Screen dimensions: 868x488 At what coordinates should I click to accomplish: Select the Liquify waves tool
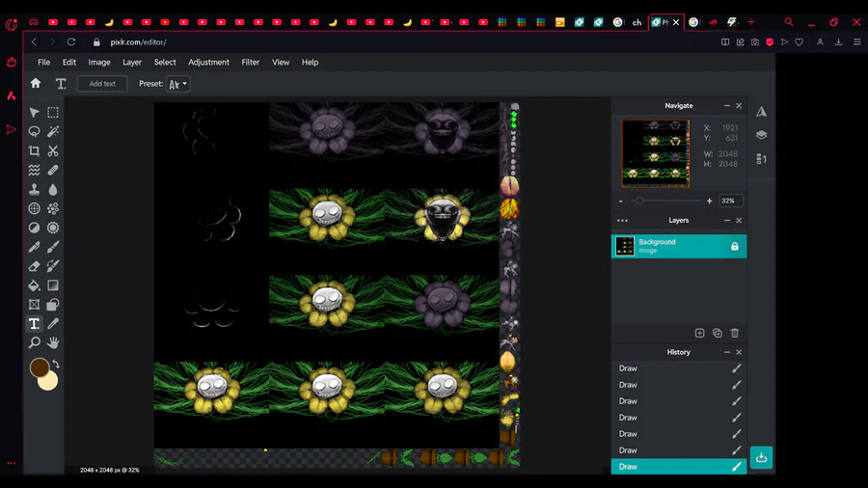click(x=35, y=171)
